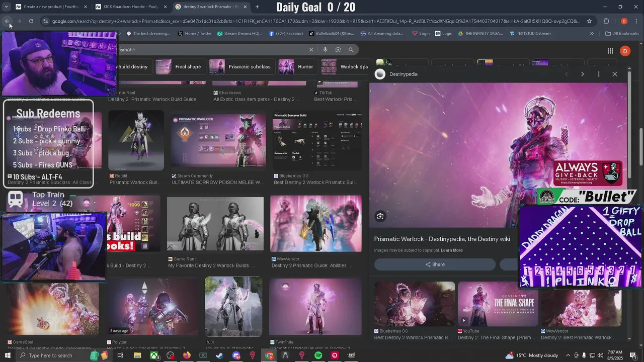Image resolution: width=644 pixels, height=362 pixels.
Task: Open the Bulletbait604 TikTok bookmark
Action: tap(331, 34)
